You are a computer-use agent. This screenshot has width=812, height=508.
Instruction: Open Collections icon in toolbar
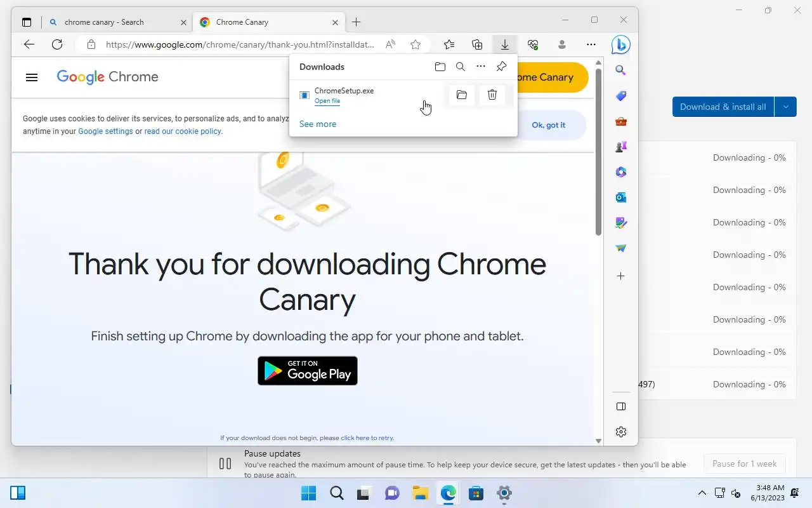point(477,44)
